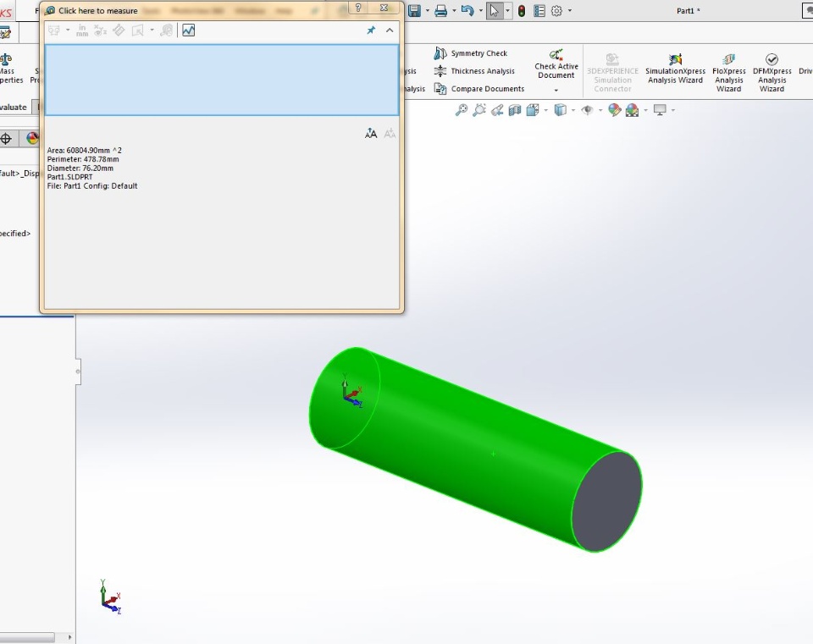813x644 pixels.
Task: Click the Print icon
Action: 440,10
